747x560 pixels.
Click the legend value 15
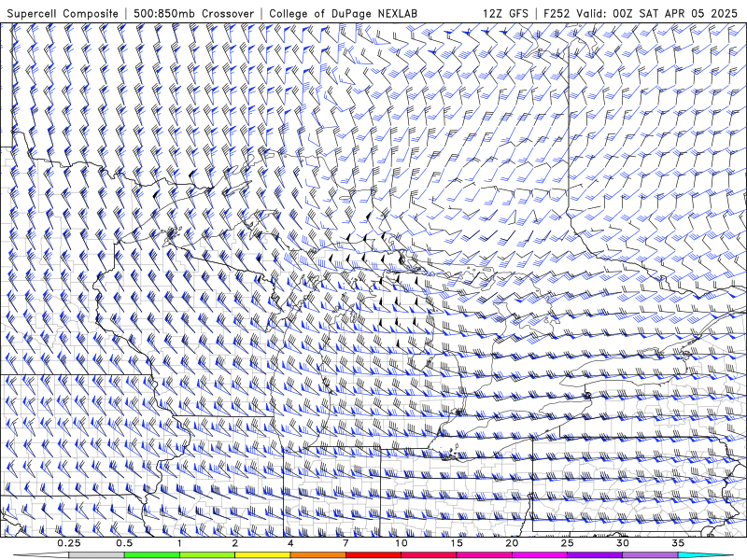(x=457, y=543)
